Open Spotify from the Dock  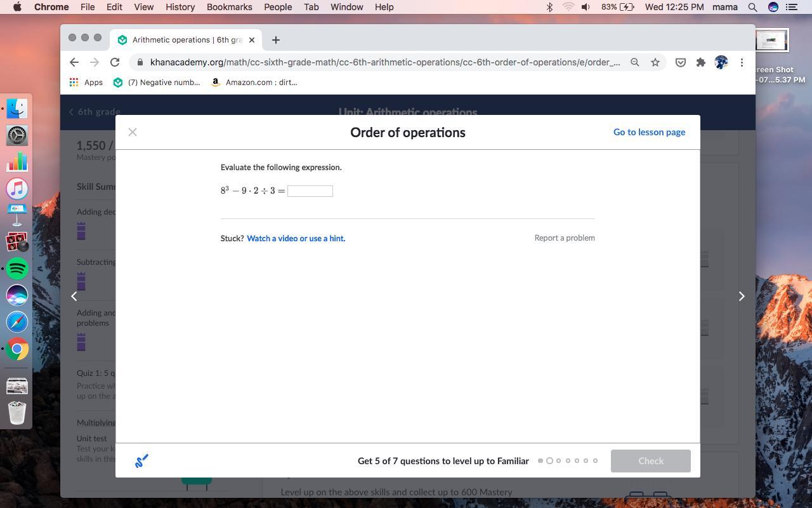click(x=17, y=269)
